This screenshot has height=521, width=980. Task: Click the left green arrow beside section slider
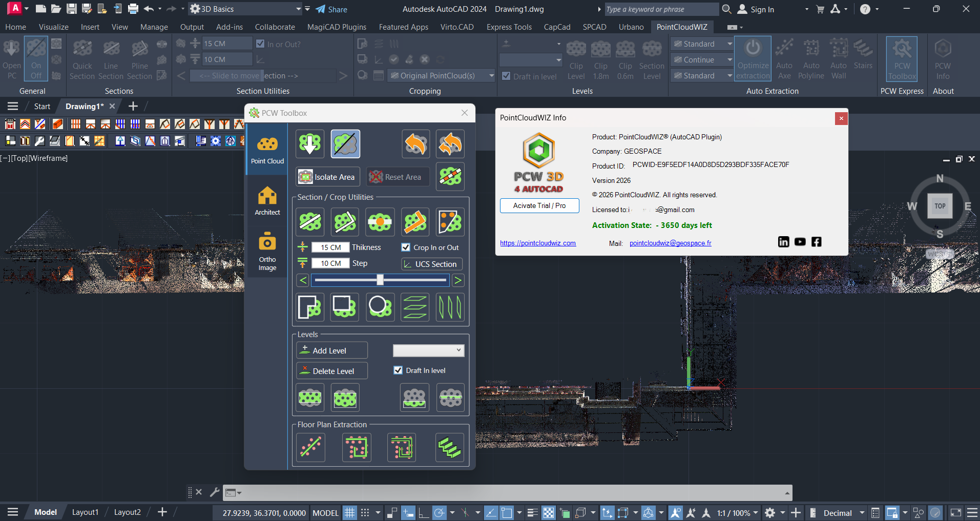303,280
